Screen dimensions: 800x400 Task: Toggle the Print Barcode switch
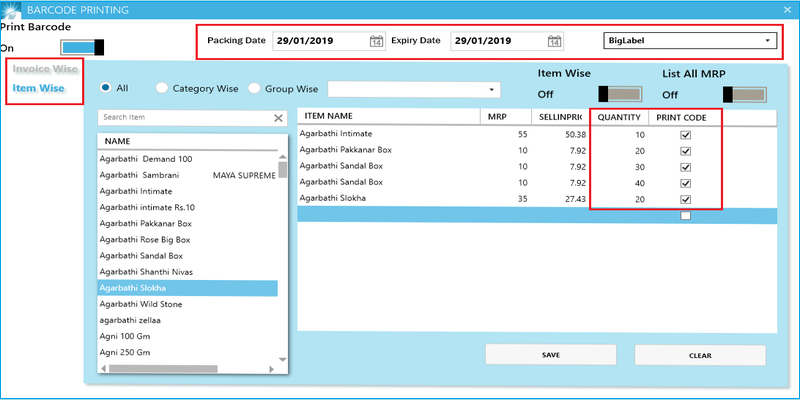(x=82, y=47)
